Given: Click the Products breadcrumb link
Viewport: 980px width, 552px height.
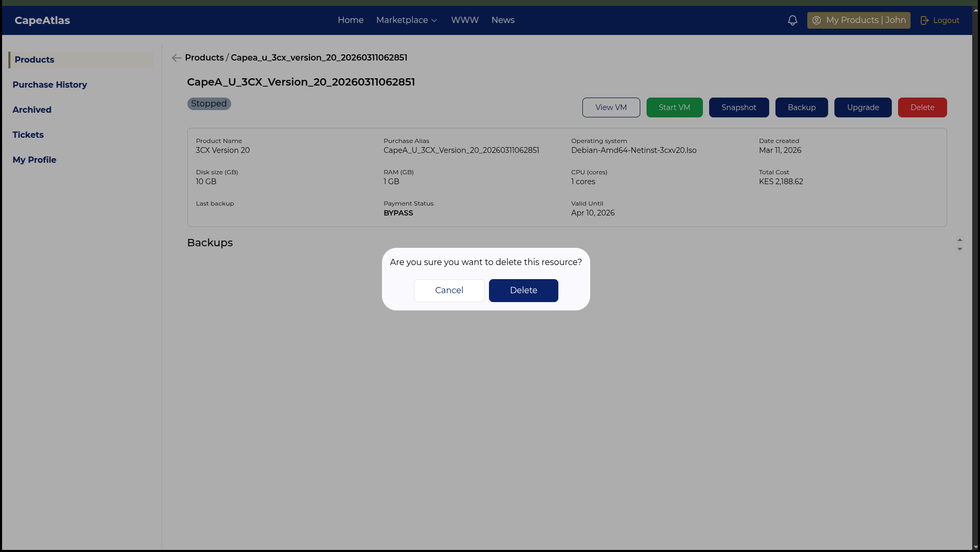Looking at the screenshot, I should pos(204,57).
